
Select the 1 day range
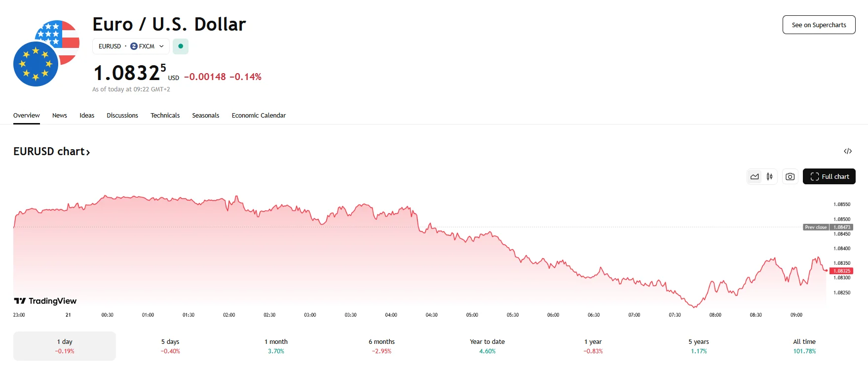point(65,346)
